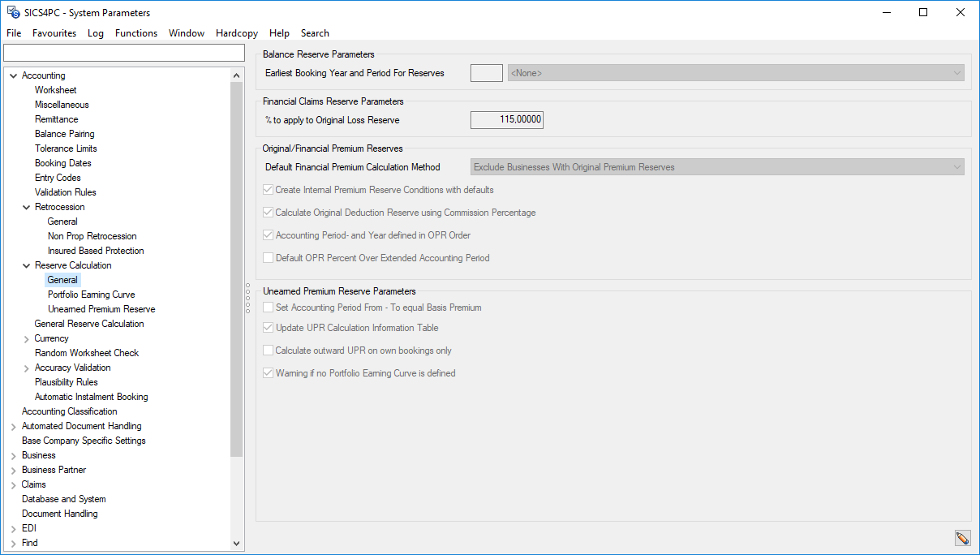Open the Hardcopy menu
This screenshot has height=555, width=980.
236,33
